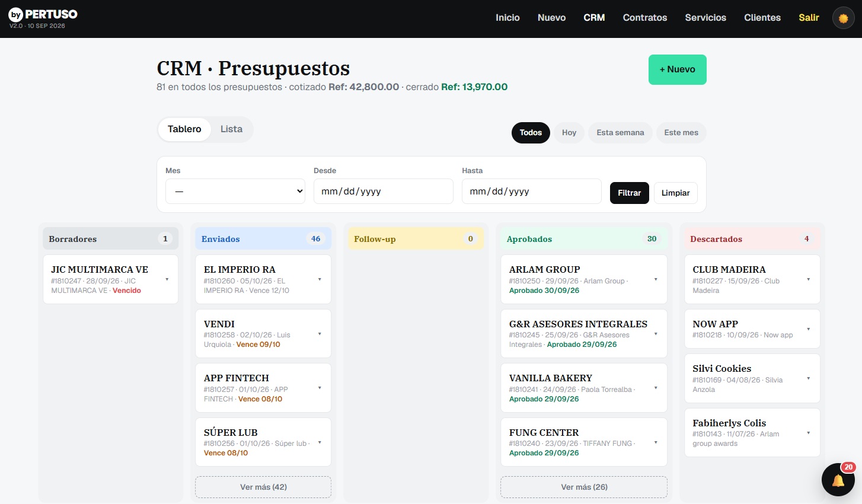
Task: Open the Clientes section
Action: click(x=762, y=18)
